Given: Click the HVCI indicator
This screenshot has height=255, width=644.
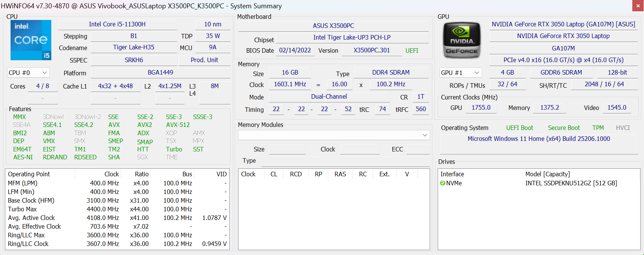Looking at the screenshot, I should tap(623, 128).
